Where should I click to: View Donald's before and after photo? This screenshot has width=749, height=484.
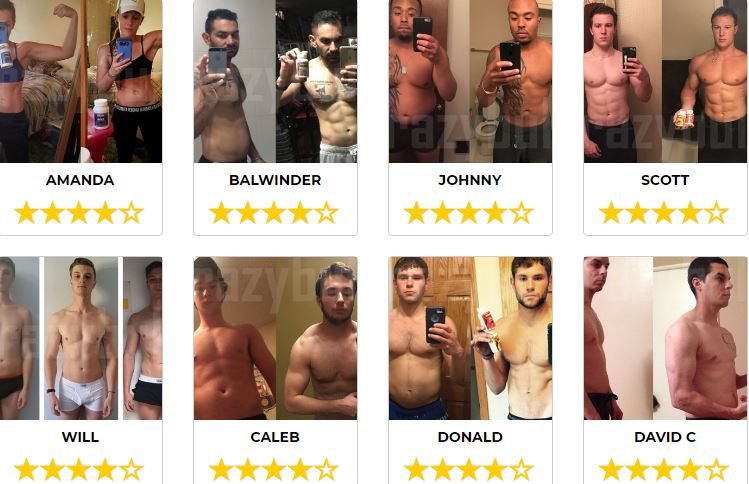pyautogui.click(x=471, y=338)
